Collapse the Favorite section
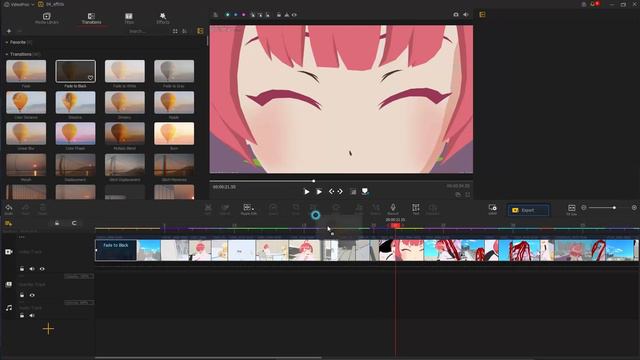This screenshot has height=360, width=640. point(7,42)
